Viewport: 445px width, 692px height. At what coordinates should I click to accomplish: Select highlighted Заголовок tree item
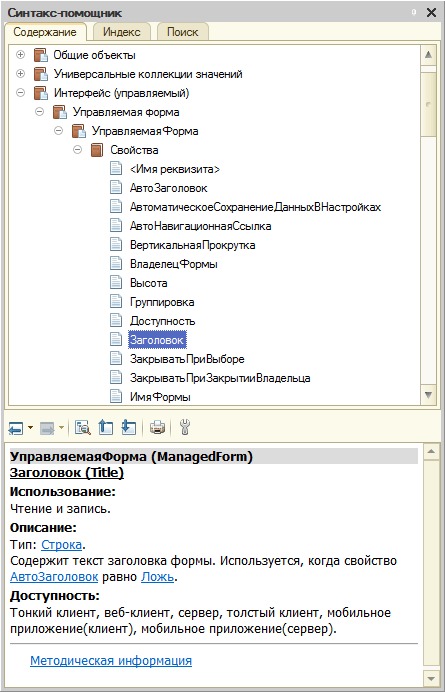pos(158,340)
